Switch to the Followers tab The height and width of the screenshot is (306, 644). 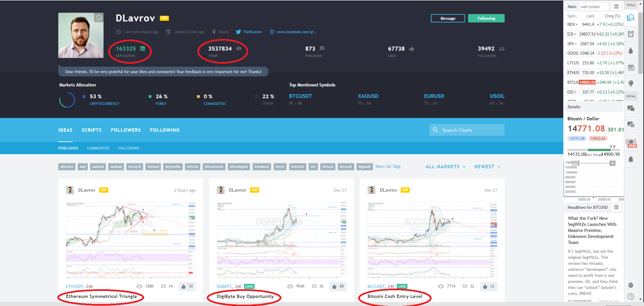coord(126,130)
